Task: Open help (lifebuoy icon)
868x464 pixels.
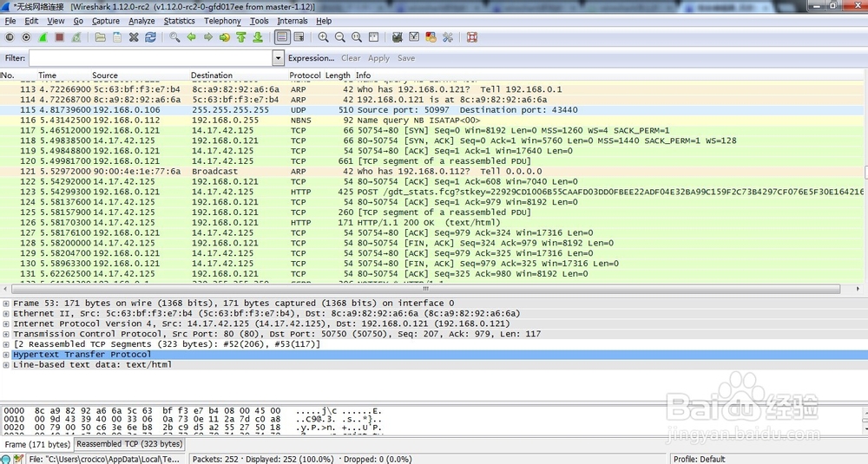Action: pos(471,37)
